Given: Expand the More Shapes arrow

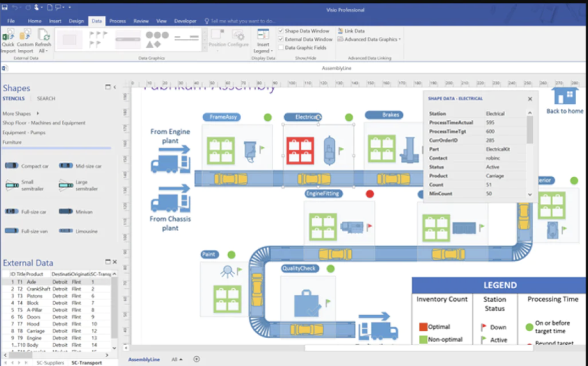Looking at the screenshot, I should pos(37,113).
